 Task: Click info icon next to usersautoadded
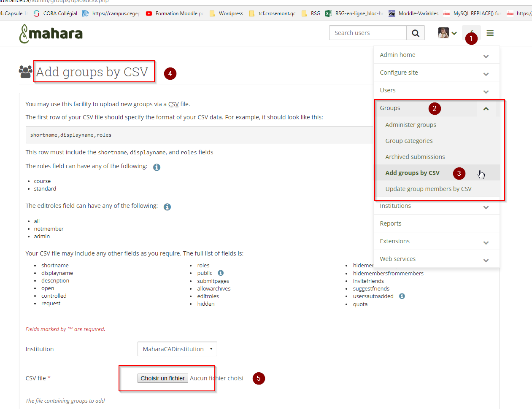click(402, 296)
